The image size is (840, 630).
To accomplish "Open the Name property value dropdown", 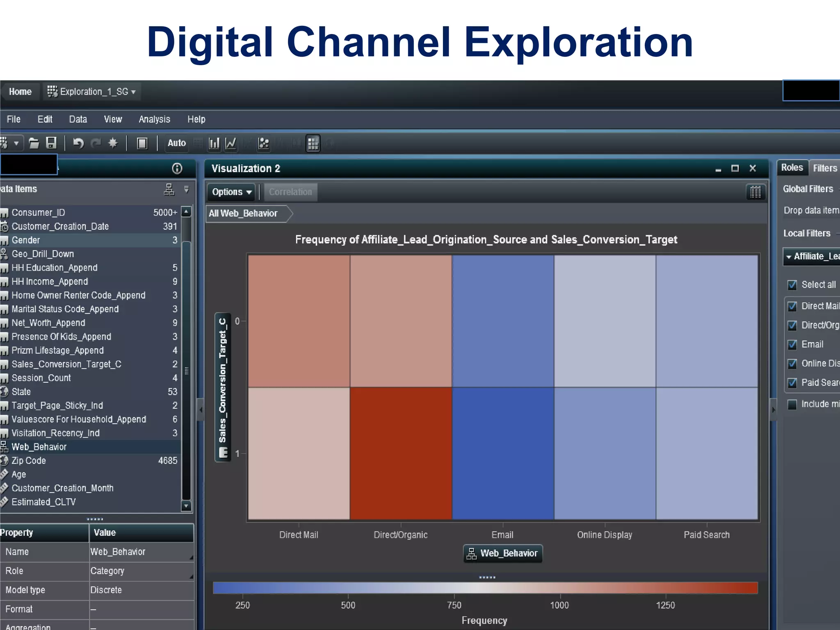I will coord(191,557).
